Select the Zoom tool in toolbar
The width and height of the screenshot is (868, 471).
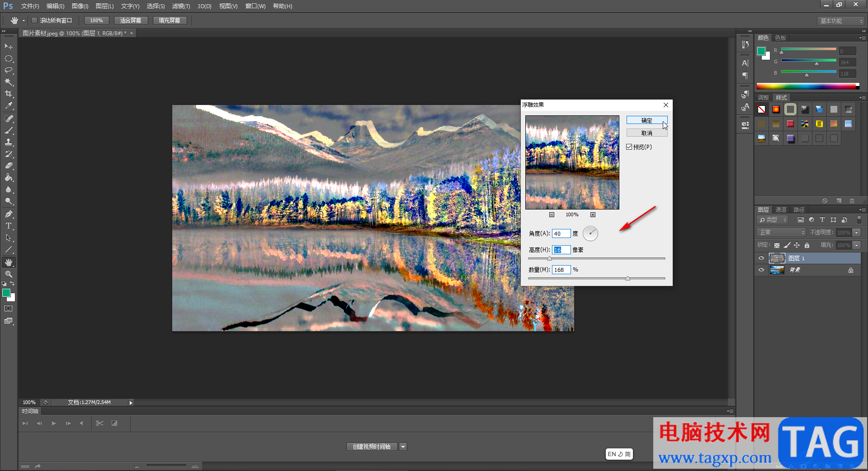9,274
